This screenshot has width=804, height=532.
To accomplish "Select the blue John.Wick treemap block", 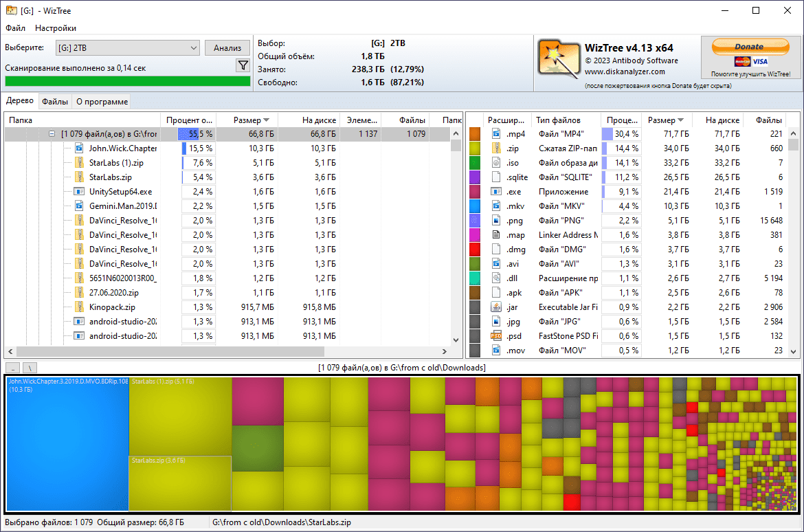I will click(67, 444).
